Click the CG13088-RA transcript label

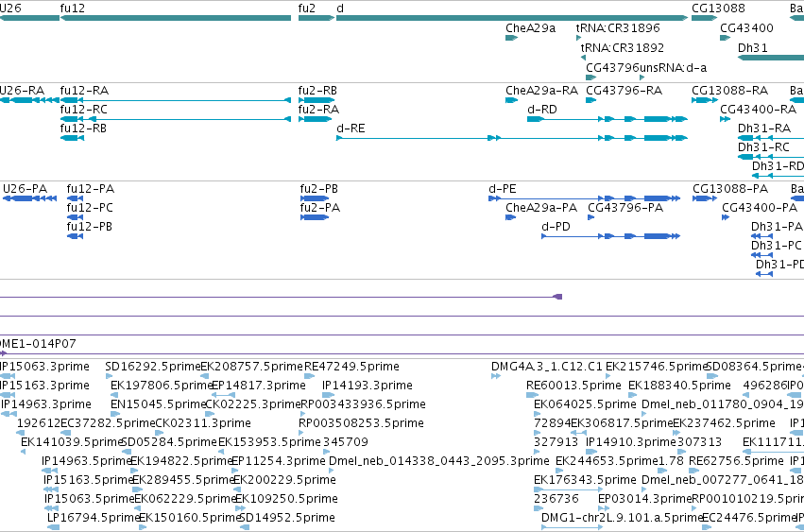pos(729,91)
